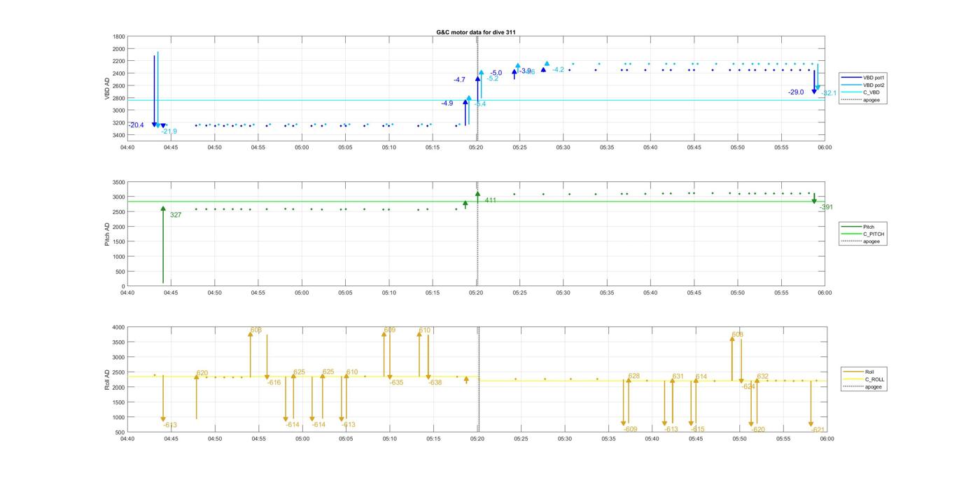Click the "-624" roll data label
This screenshot has height=485, width=980.
[748, 387]
